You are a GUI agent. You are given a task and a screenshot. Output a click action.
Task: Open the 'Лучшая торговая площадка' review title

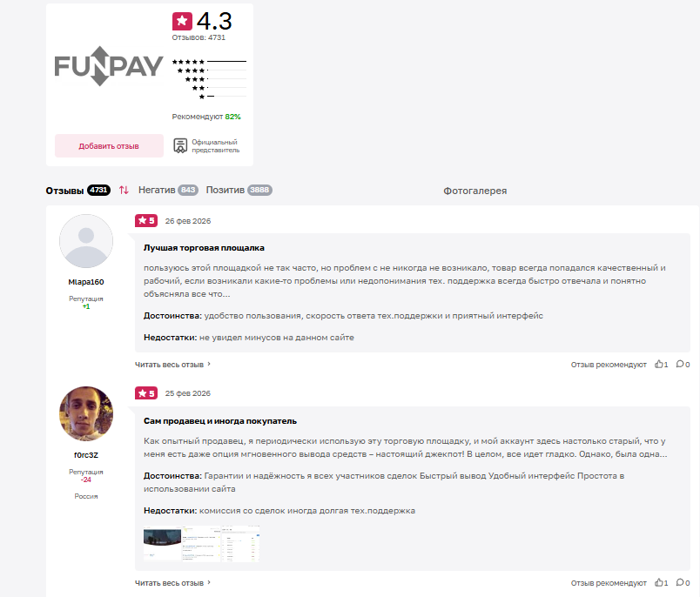[x=204, y=248]
